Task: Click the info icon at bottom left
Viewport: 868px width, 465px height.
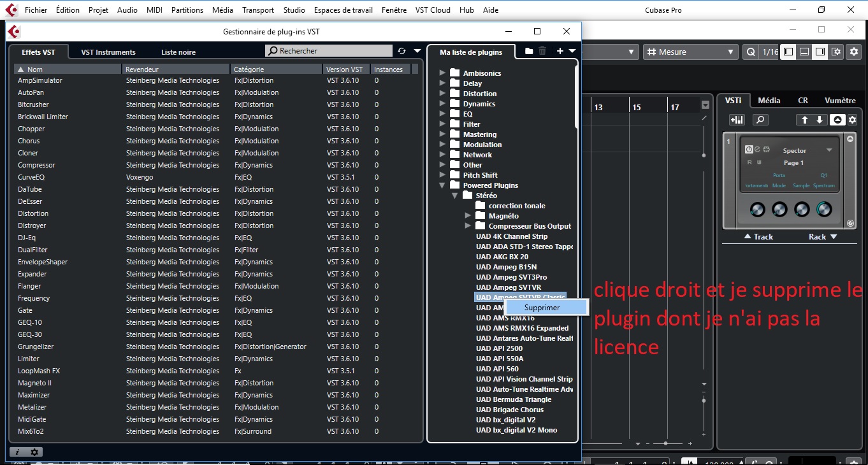Action: 17,452
